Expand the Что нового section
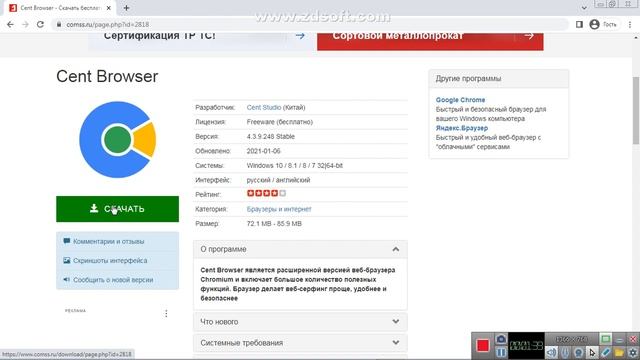Screen dimensions: 640x360 pos(300,322)
